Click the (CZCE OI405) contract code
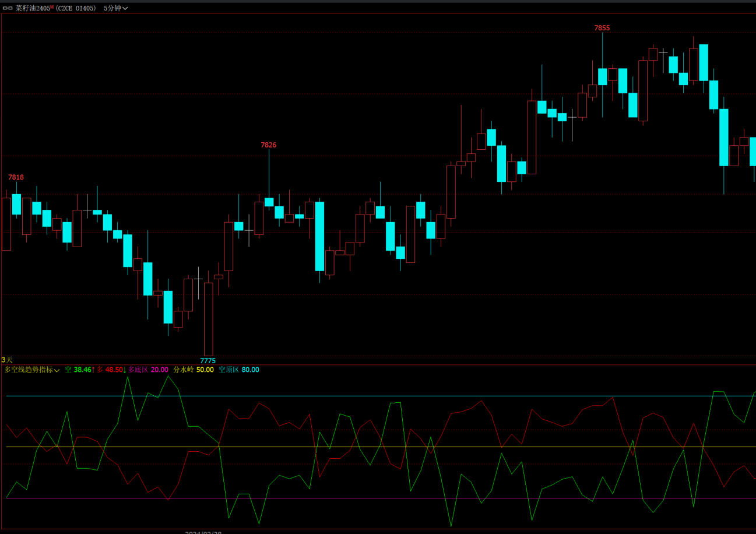Screen dimensions: 756x534 (x=76, y=8)
